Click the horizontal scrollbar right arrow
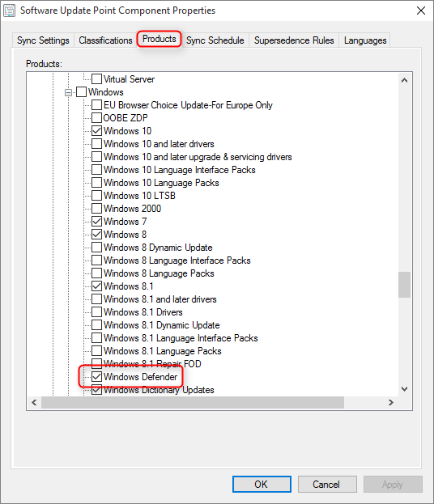This screenshot has height=504, width=434. click(390, 402)
